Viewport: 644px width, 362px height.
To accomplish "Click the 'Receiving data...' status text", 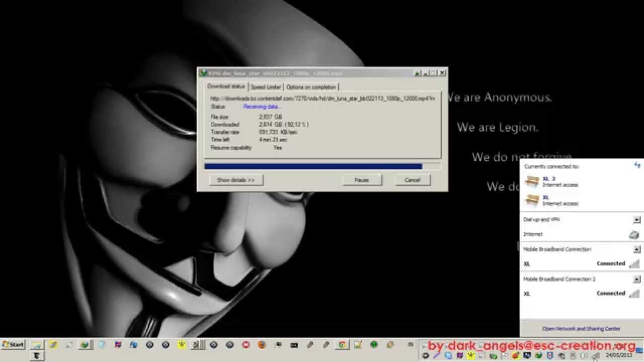I will pos(262,107).
